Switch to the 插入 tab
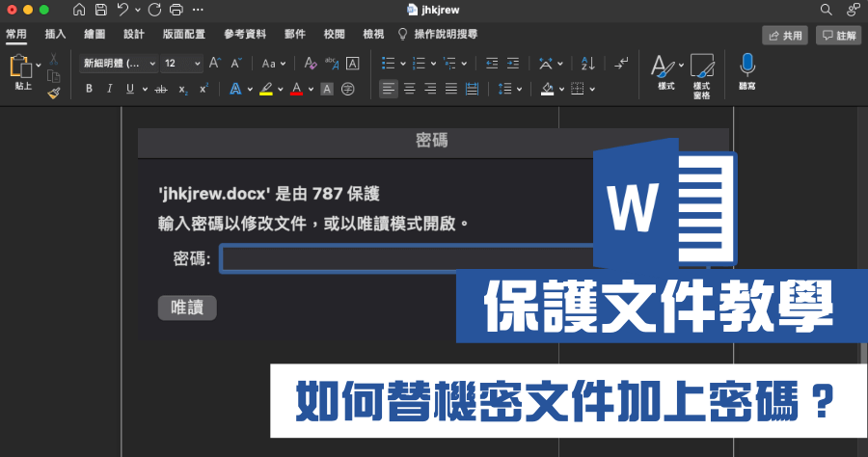 [55, 35]
